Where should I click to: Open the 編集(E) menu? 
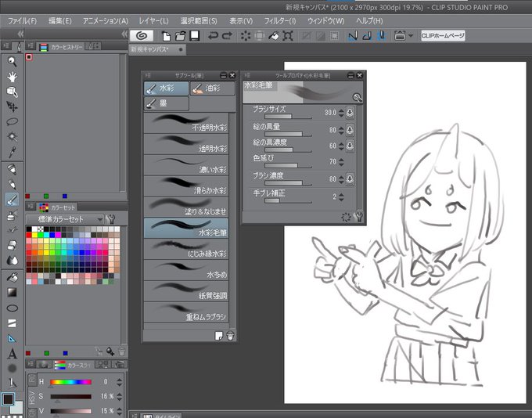60,21
